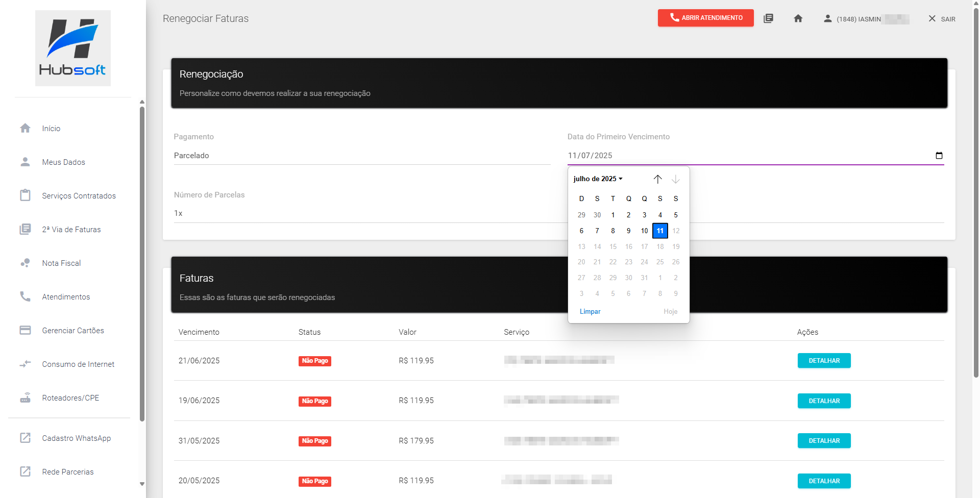Screen dimensions: 980x498
Task: Click the Status column header
Action: click(x=309, y=332)
